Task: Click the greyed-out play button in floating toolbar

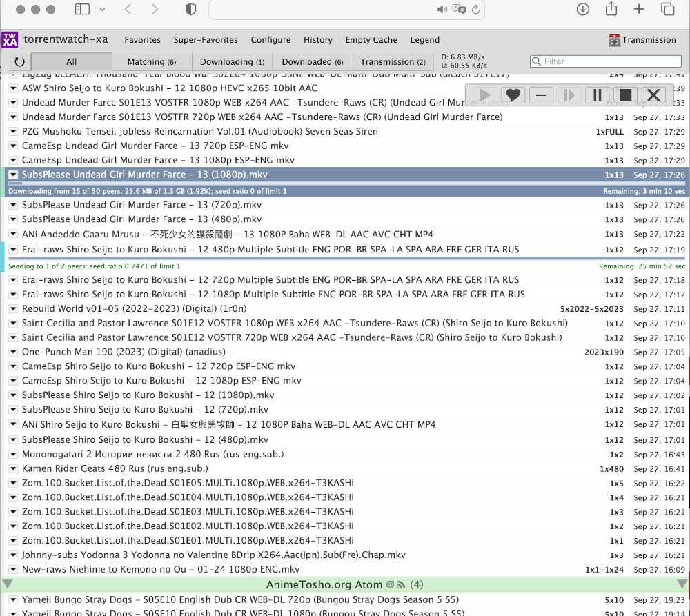Action: tap(485, 95)
